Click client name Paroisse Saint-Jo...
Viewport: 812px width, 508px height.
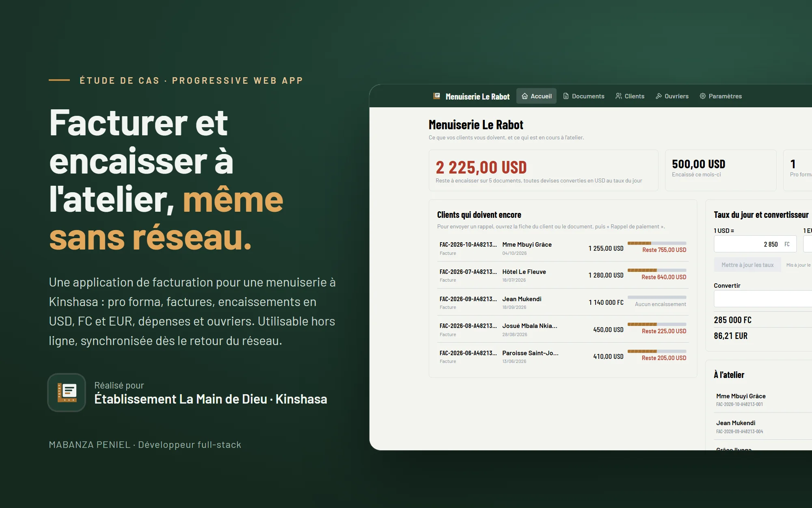pyautogui.click(x=530, y=353)
